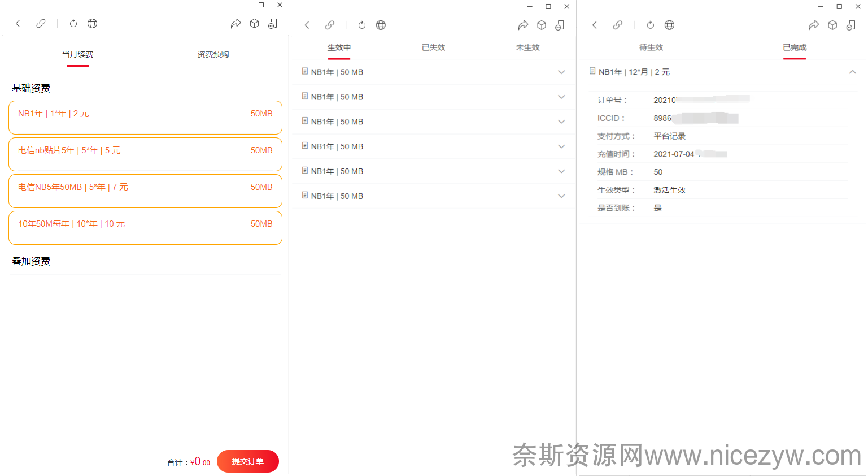Click the cube icon in the 生效中 window
The width and height of the screenshot is (868, 476).
pyautogui.click(x=542, y=25)
